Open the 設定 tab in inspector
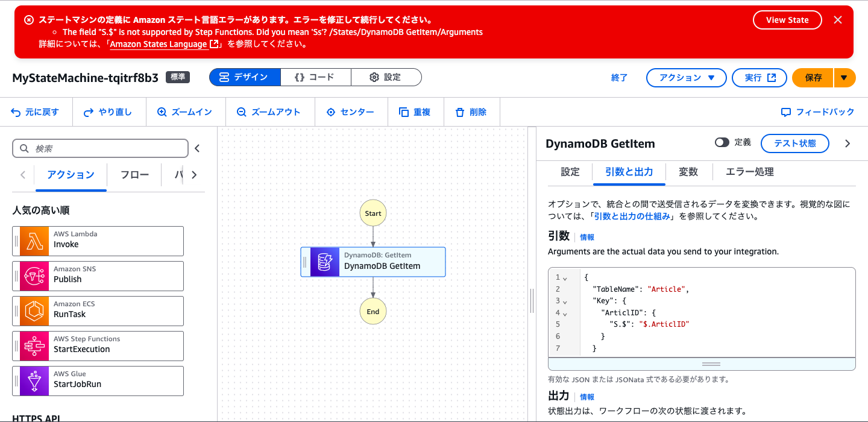This screenshot has height=422, width=868. [x=570, y=172]
